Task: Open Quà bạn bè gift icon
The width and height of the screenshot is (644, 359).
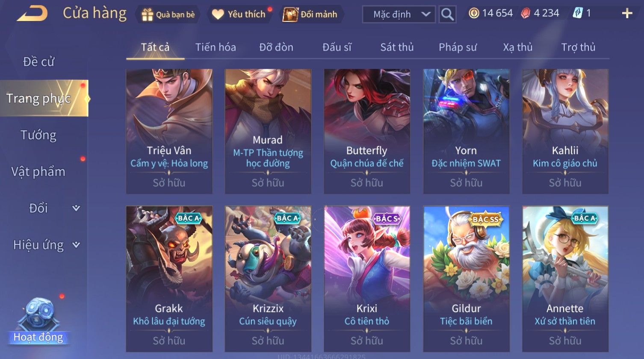Action: click(x=147, y=15)
